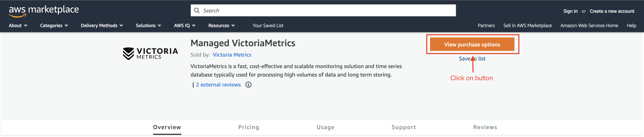644x137 pixels.
Task: Click the search magnifier icon
Action: click(x=197, y=11)
